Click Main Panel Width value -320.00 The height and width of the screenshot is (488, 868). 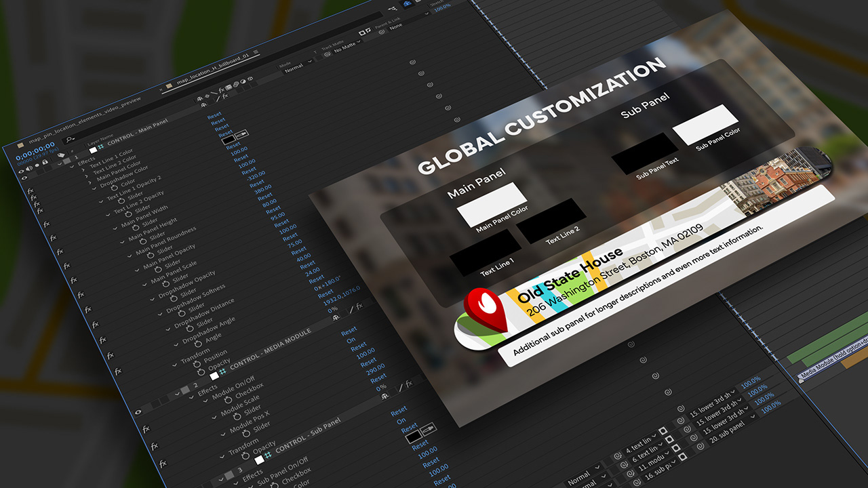[256, 176]
